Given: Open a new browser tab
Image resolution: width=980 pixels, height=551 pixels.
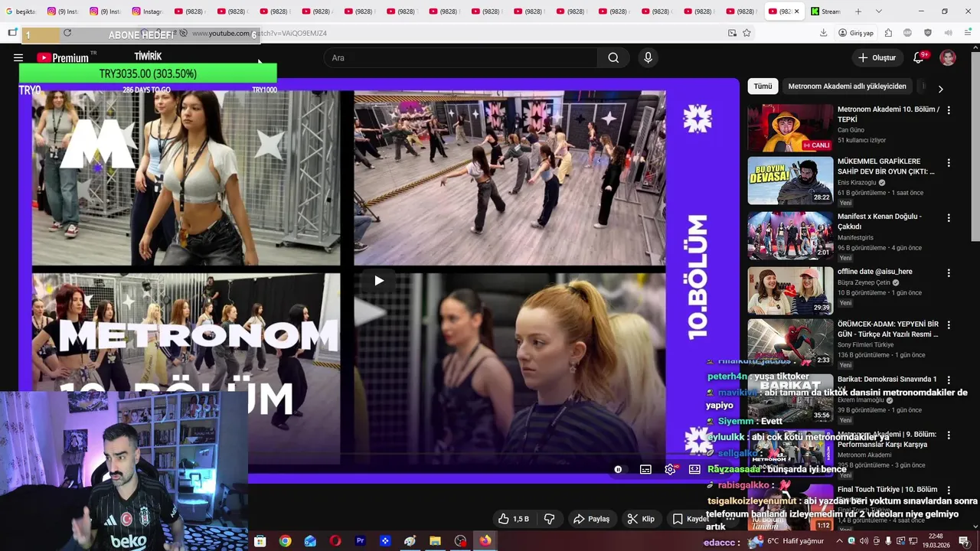Looking at the screenshot, I should tap(857, 11).
